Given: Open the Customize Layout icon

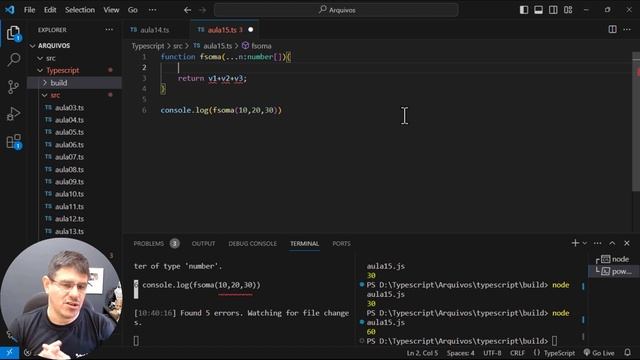Looking at the screenshot, I should coord(568,10).
